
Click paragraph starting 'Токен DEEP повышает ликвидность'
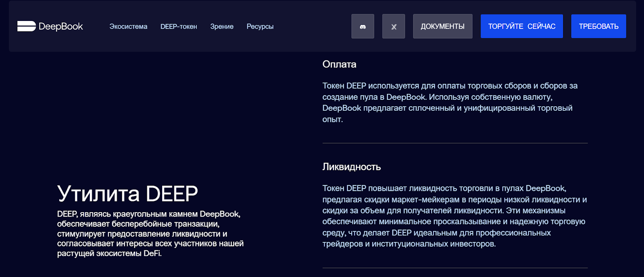[x=455, y=216]
